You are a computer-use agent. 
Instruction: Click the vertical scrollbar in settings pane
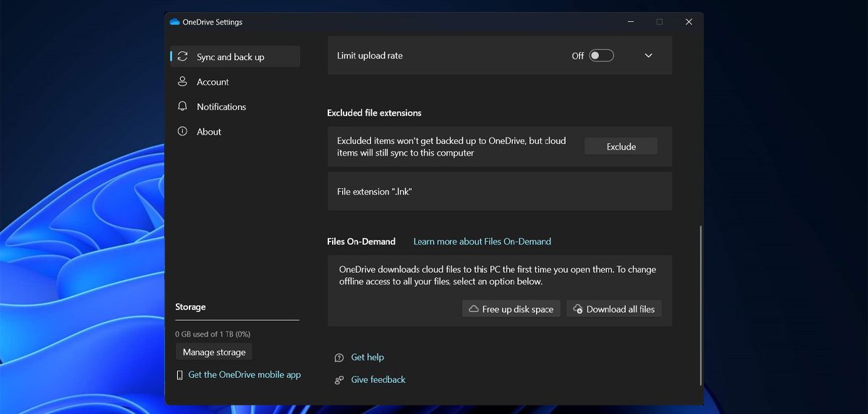(x=700, y=304)
